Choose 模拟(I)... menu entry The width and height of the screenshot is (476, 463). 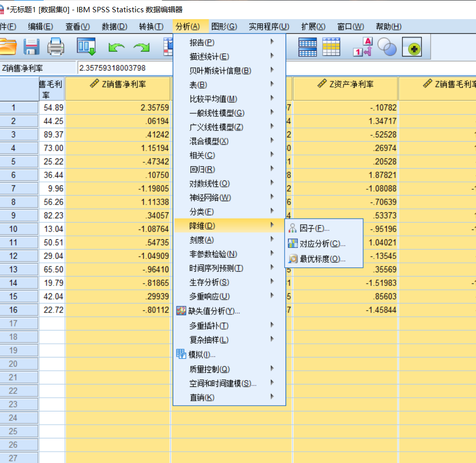pos(229,355)
